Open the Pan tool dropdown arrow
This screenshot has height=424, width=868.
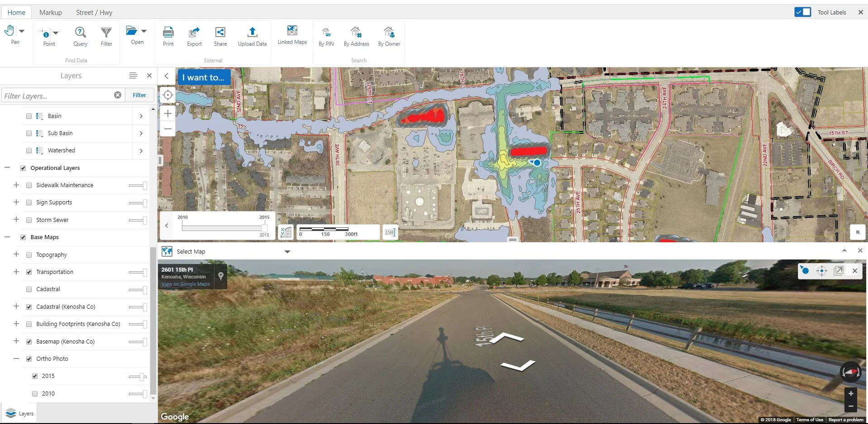22,31
